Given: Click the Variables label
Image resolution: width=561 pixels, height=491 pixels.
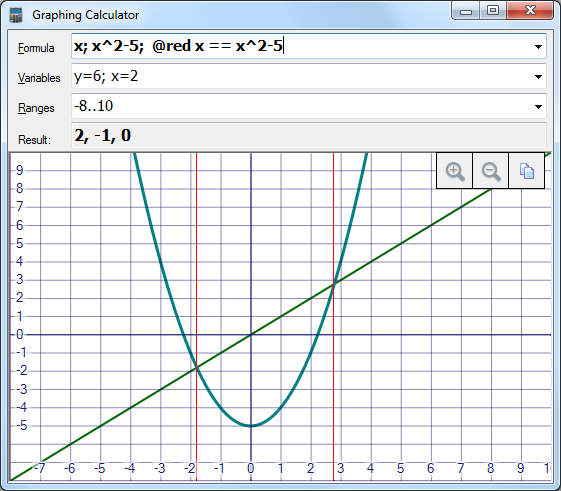Looking at the screenshot, I should click(39, 78).
